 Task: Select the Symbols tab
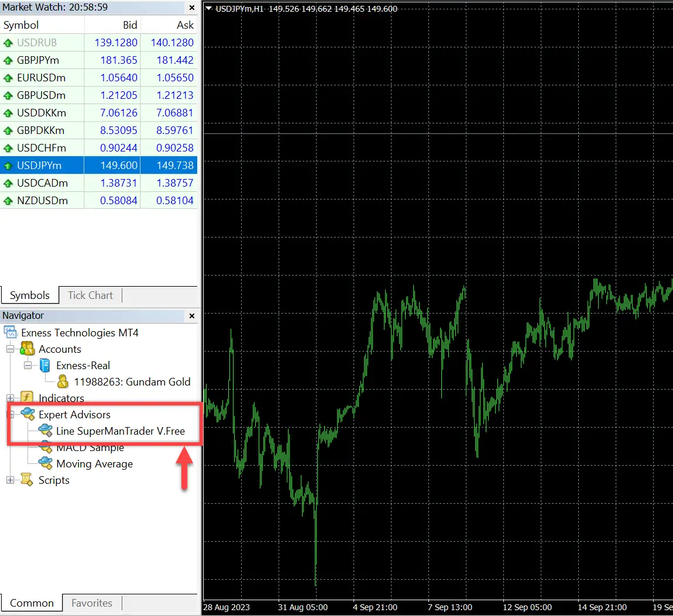click(30, 295)
